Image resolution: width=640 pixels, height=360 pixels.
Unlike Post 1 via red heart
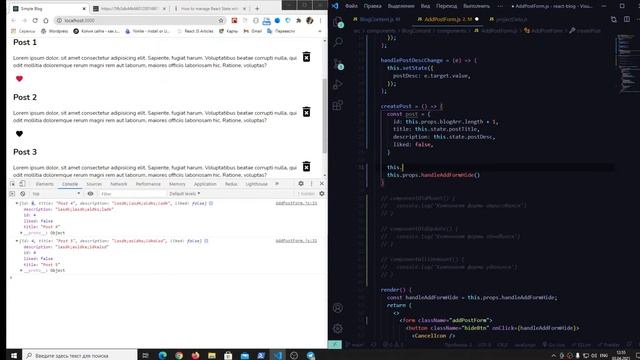point(19,79)
